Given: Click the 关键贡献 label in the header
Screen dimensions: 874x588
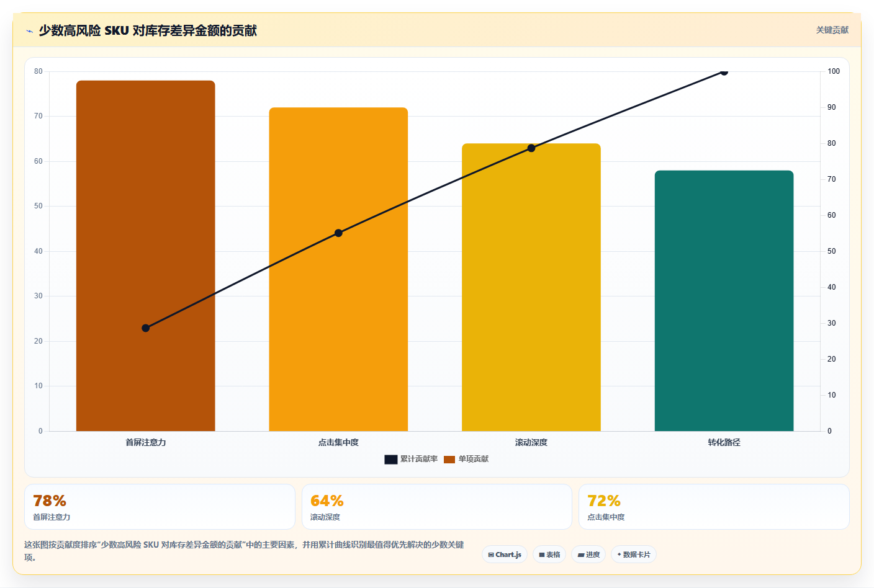Looking at the screenshot, I should pyautogui.click(x=832, y=30).
